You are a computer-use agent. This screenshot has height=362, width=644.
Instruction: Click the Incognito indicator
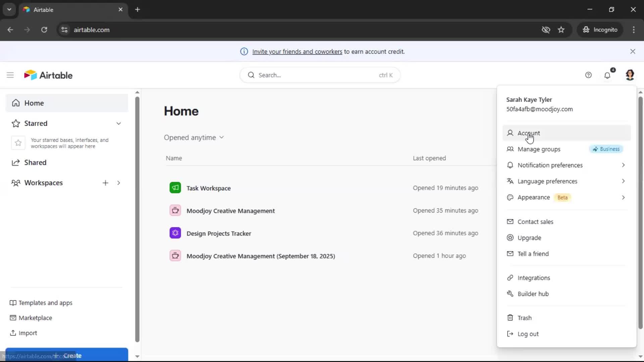(x=600, y=30)
